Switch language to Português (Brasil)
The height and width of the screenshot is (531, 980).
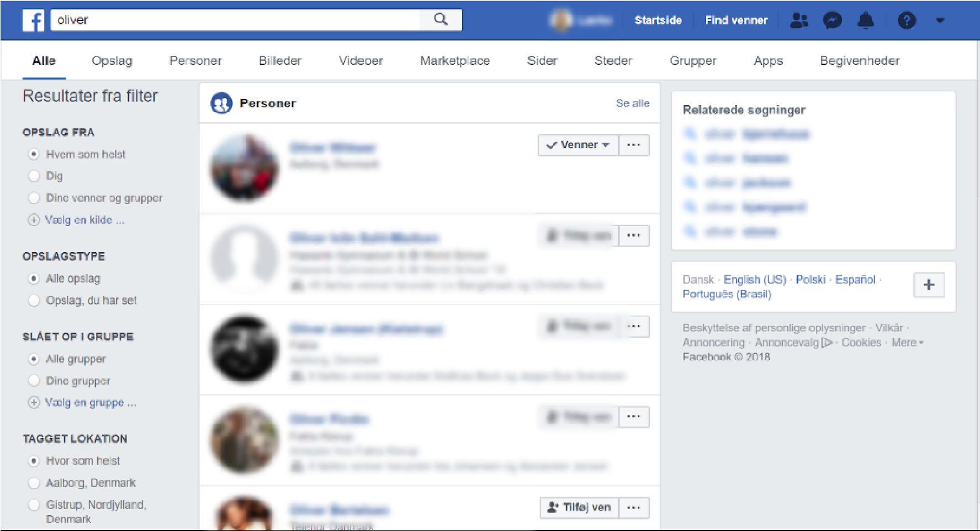pyautogui.click(x=727, y=294)
